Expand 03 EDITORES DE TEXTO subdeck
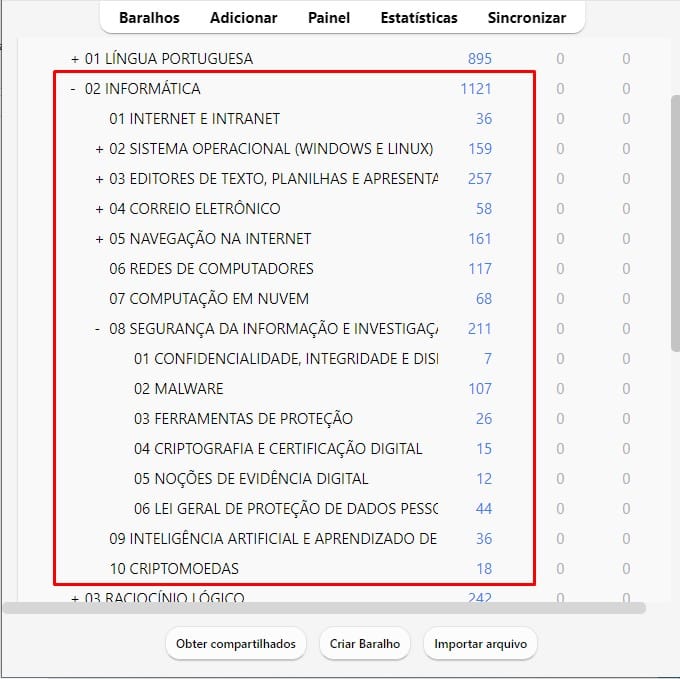This screenshot has height=679, width=680. click(99, 179)
